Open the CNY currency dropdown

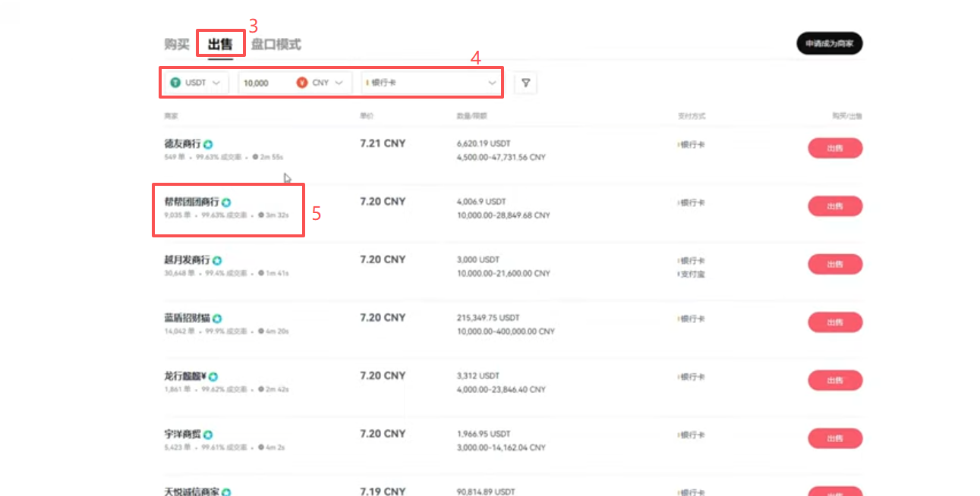(322, 83)
